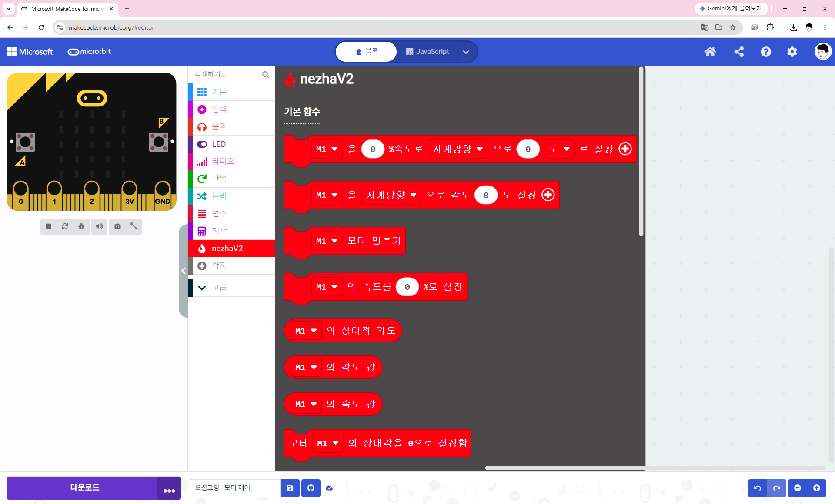The width and height of the screenshot is (835, 504).
Task: Open 시계방향 dropdown in speed-rotation block
Action: click(458, 149)
